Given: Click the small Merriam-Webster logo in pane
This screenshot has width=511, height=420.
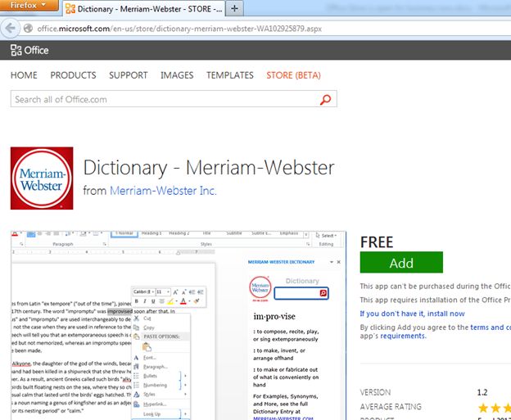Looking at the screenshot, I should coord(260,287).
